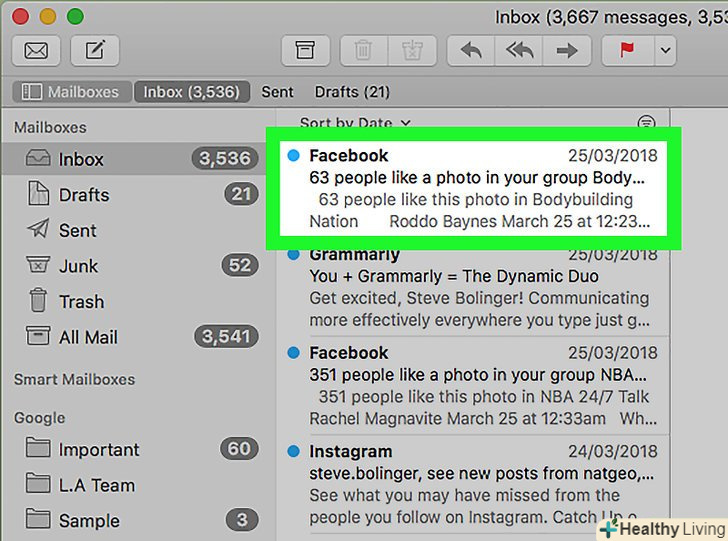Archive the selected message
The image size is (728, 541).
(305, 50)
